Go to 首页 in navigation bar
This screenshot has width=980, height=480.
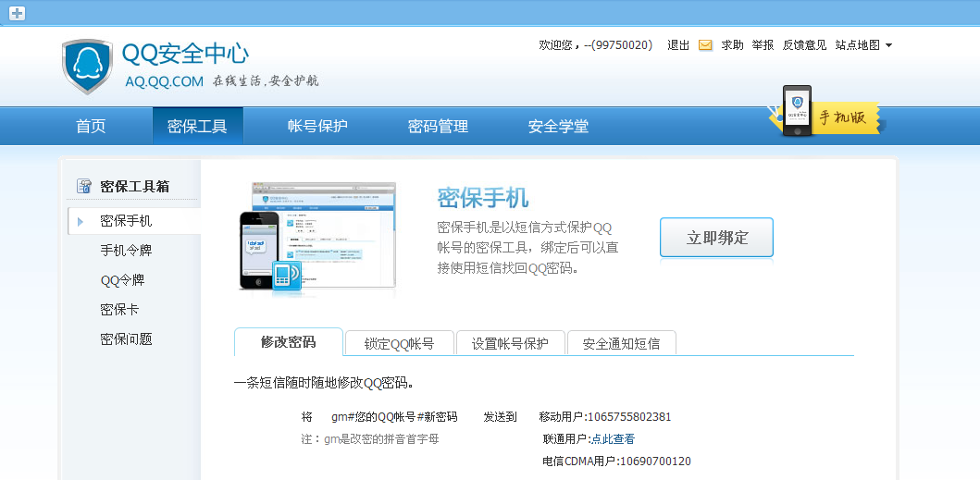point(92,127)
